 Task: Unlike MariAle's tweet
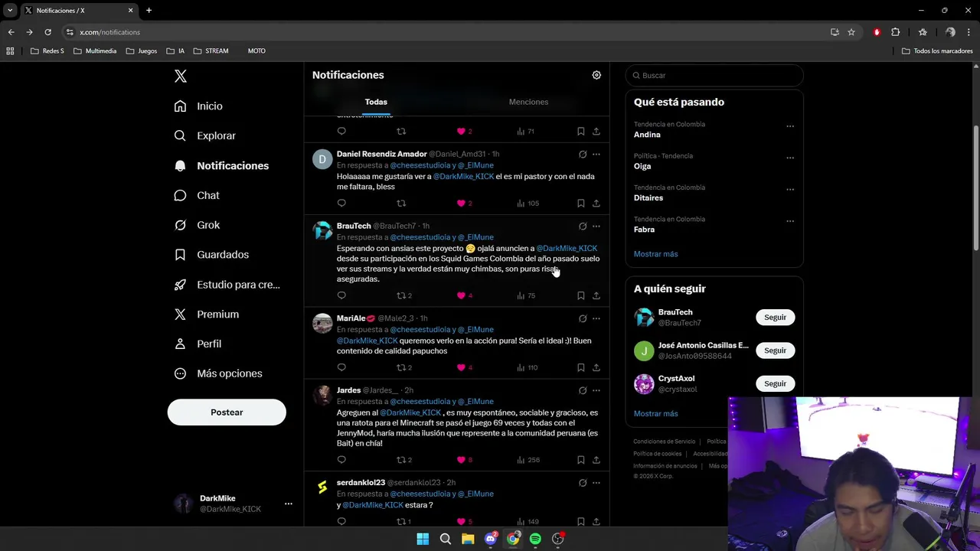tap(461, 367)
